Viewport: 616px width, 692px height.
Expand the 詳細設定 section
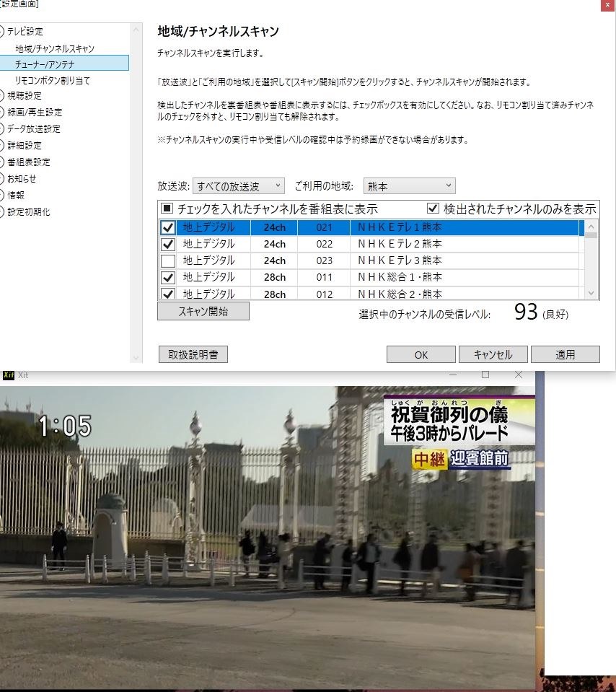[x=1, y=146]
